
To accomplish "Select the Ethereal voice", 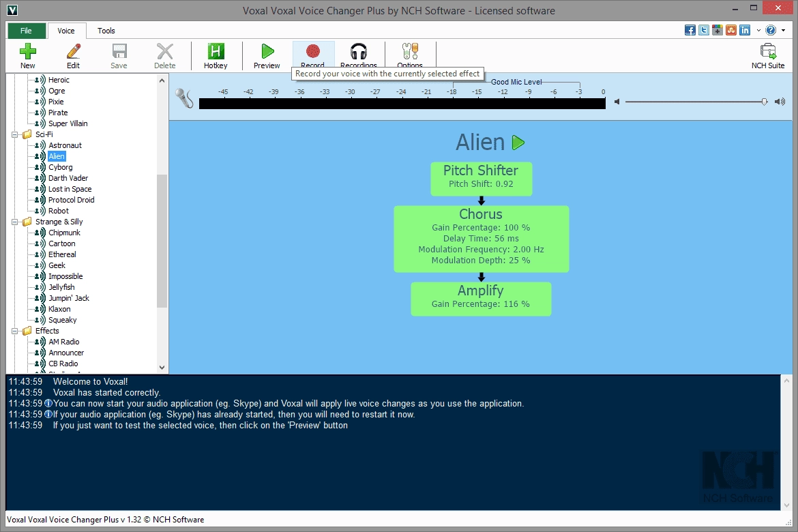I will (62, 254).
